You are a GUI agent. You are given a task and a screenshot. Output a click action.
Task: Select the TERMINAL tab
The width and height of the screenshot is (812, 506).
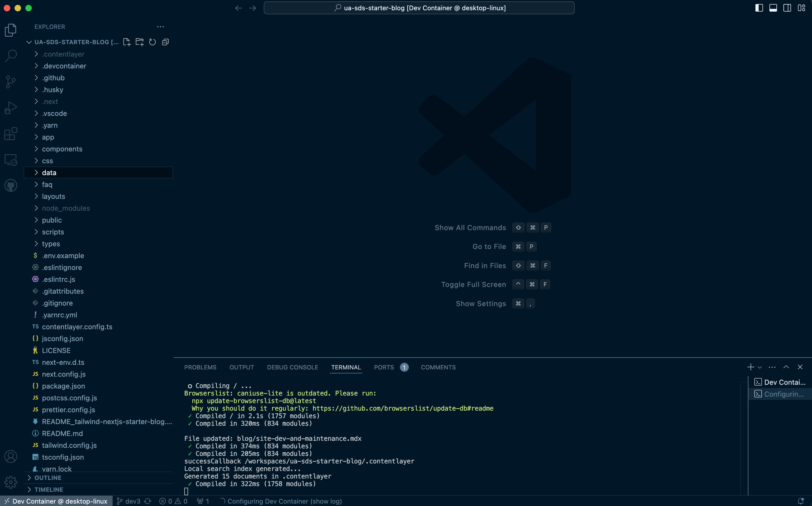pyautogui.click(x=346, y=368)
